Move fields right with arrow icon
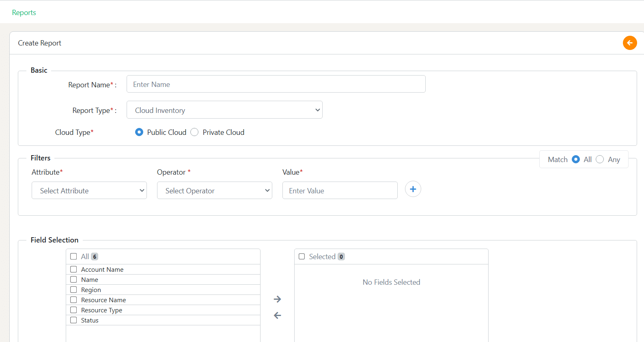This screenshot has height=342, width=644. [278, 299]
